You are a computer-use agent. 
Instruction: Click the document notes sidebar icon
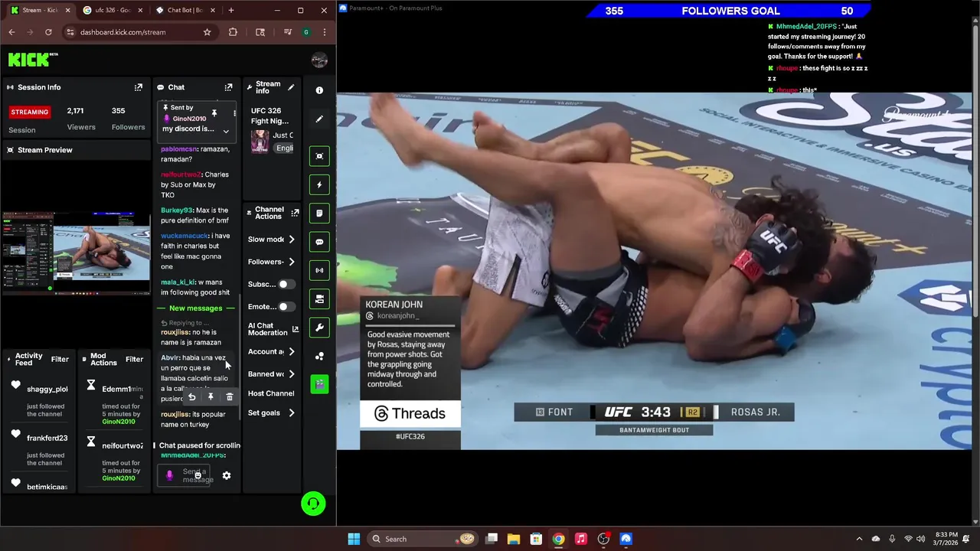coord(319,214)
